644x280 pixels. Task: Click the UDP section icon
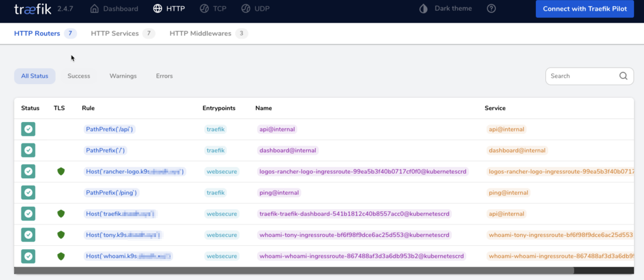tap(246, 9)
